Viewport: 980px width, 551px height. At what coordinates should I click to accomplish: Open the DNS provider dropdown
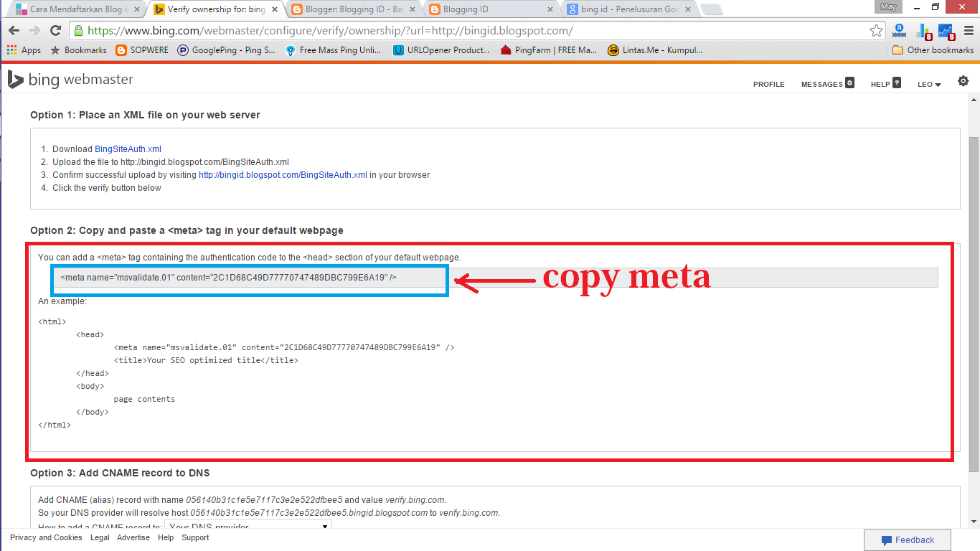coord(248,526)
